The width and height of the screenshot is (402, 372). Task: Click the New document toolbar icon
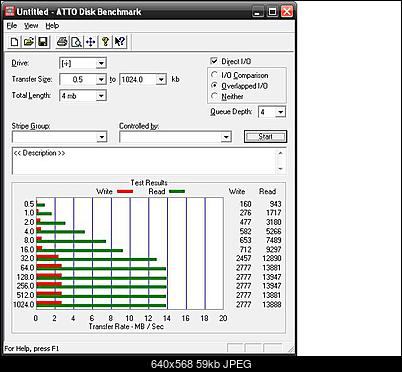[14, 42]
